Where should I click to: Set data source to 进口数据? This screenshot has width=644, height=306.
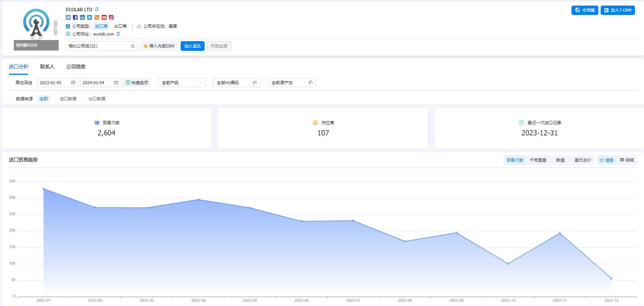click(68, 99)
